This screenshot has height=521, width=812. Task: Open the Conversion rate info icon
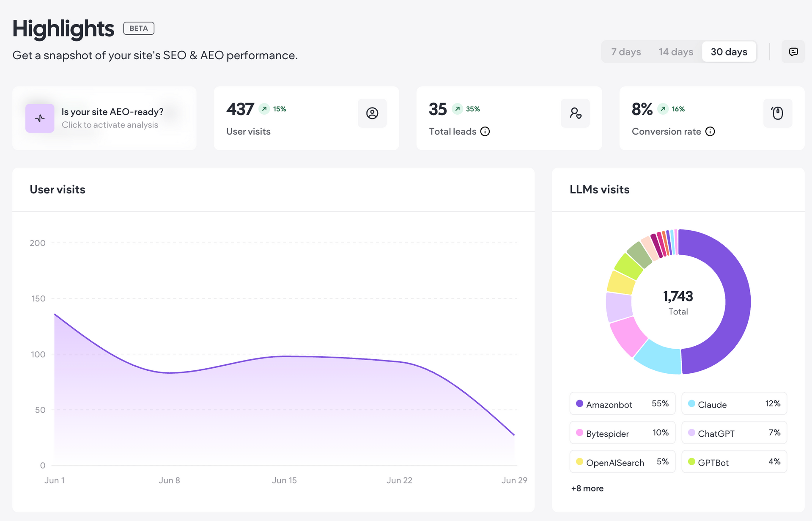(x=710, y=132)
